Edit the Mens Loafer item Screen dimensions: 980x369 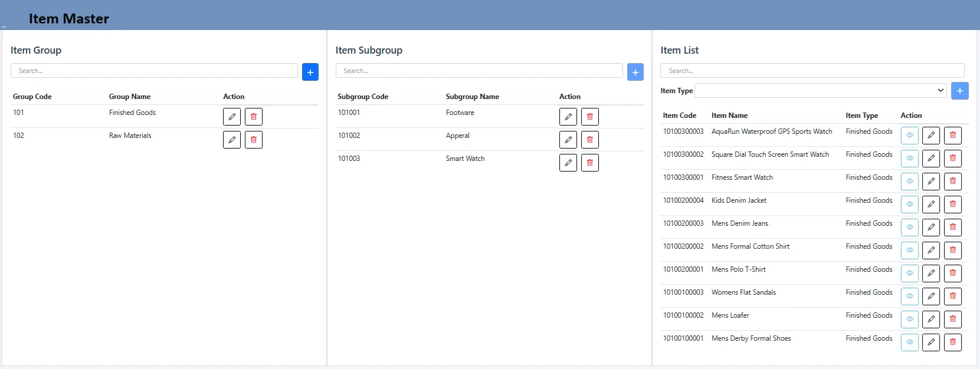(930, 319)
